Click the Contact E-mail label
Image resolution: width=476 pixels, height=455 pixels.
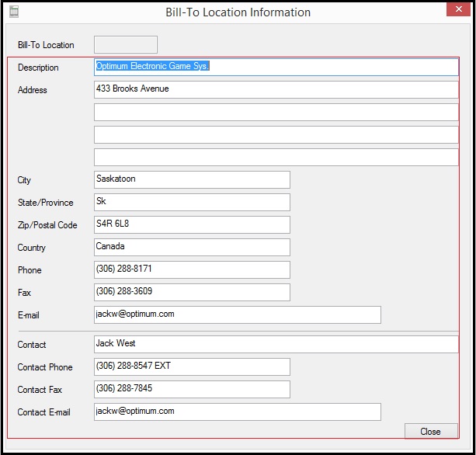(x=44, y=412)
